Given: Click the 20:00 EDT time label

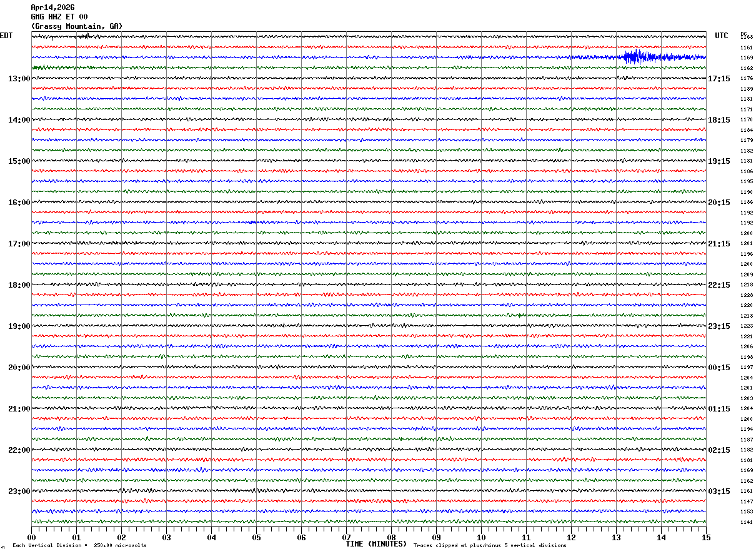Looking at the screenshot, I should [19, 368].
